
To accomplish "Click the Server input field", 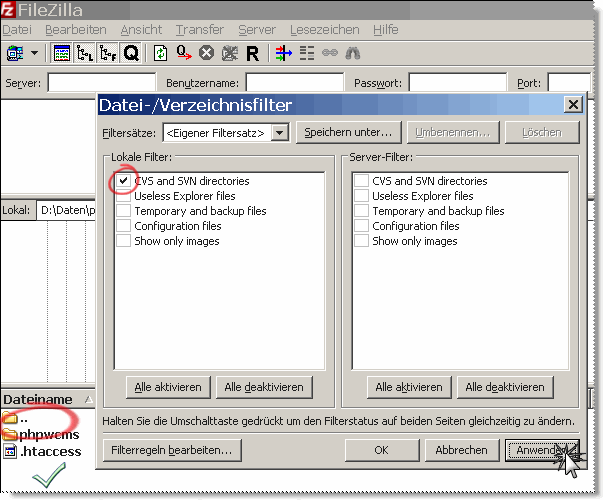I will (x=102, y=83).
